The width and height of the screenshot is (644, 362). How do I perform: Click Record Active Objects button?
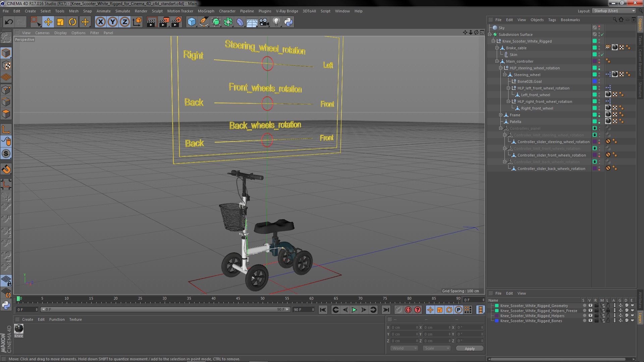[399, 310]
